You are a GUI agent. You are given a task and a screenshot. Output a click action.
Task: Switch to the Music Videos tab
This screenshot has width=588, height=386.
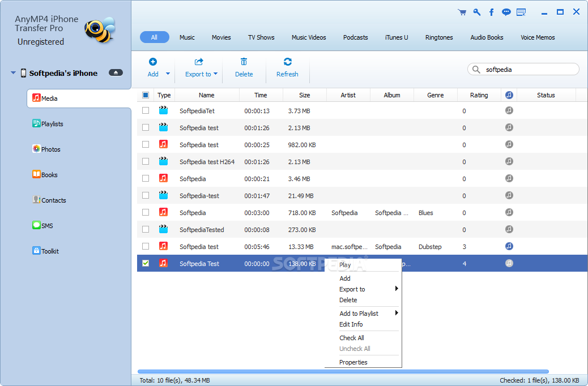point(309,37)
